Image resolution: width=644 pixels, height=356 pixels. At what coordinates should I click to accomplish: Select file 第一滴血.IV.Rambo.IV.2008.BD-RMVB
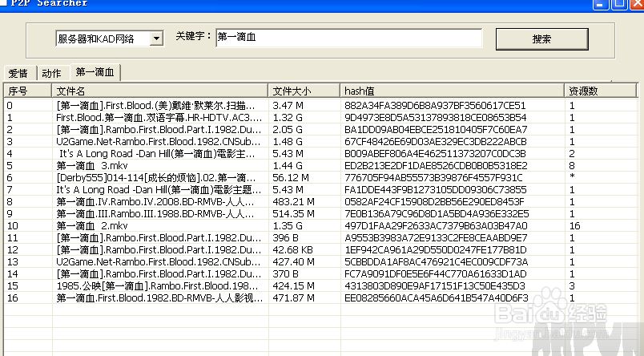155,202
